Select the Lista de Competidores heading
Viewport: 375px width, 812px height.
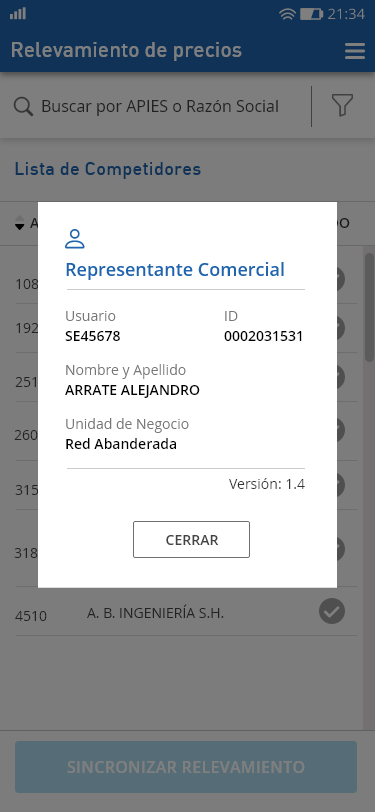[x=108, y=169]
